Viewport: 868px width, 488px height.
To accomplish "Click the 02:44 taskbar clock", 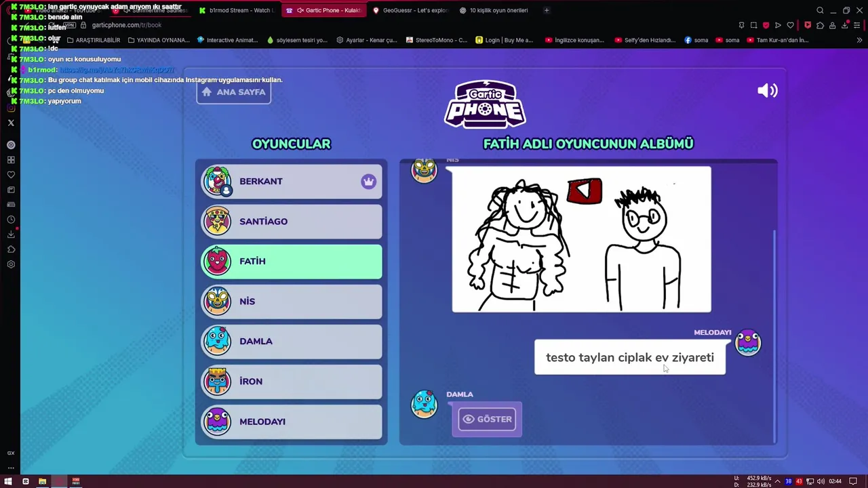I will pos(835,481).
